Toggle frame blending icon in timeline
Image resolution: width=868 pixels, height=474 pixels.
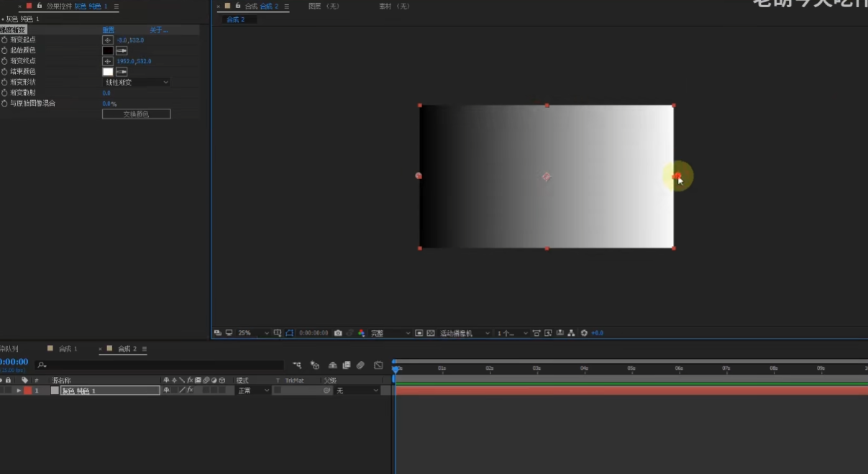(347, 365)
